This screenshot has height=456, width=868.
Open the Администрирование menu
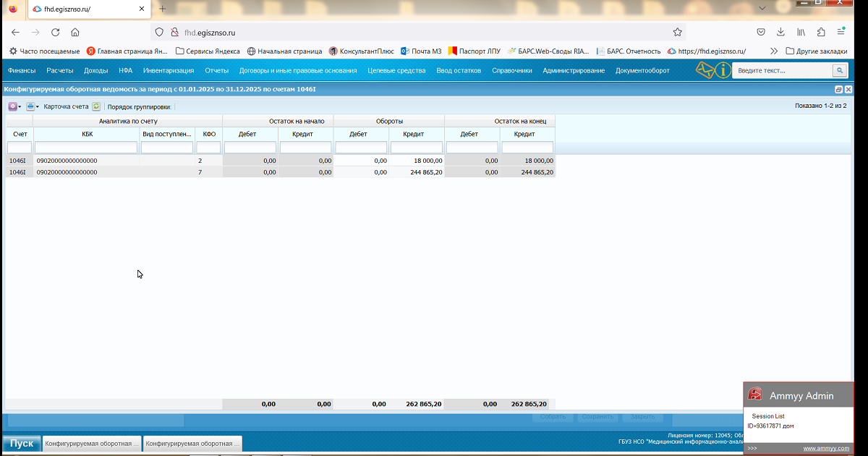pyautogui.click(x=574, y=71)
